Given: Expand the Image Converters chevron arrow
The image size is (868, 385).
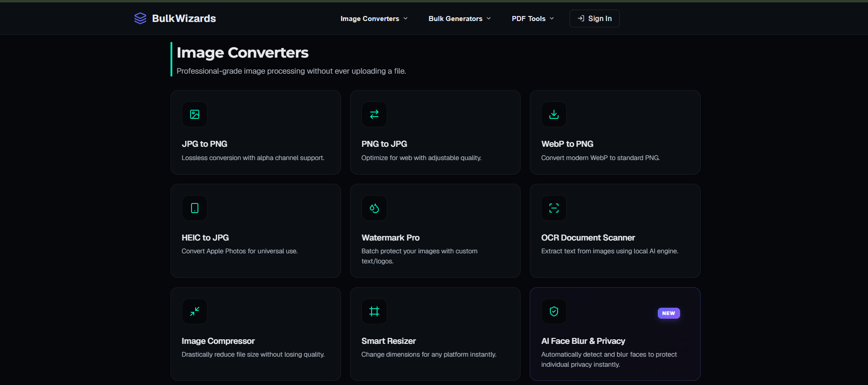Looking at the screenshot, I should coord(405,19).
